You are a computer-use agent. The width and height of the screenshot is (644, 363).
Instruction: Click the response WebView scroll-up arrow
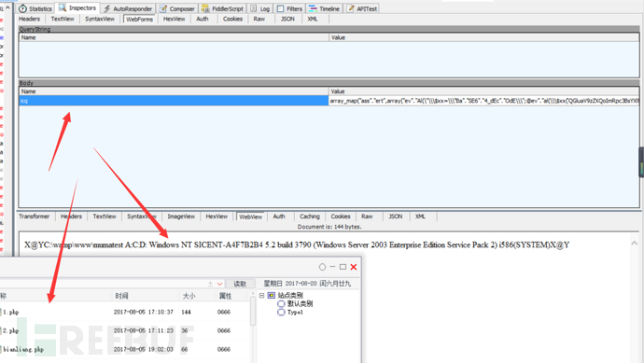tap(634, 244)
